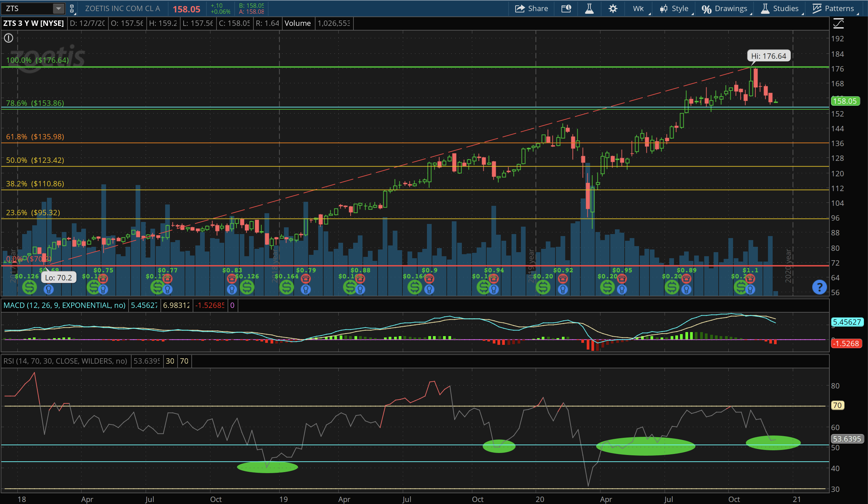Click the light bulb icon under $0.83
868x504 pixels.
click(232, 289)
